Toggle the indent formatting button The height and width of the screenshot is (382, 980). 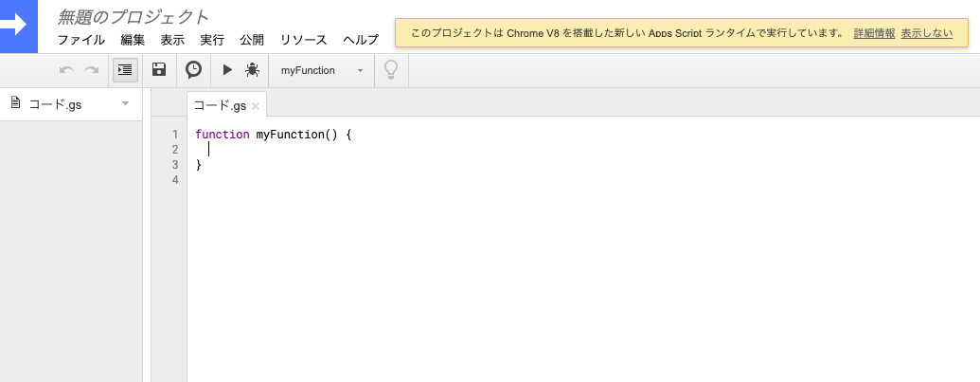click(x=125, y=70)
